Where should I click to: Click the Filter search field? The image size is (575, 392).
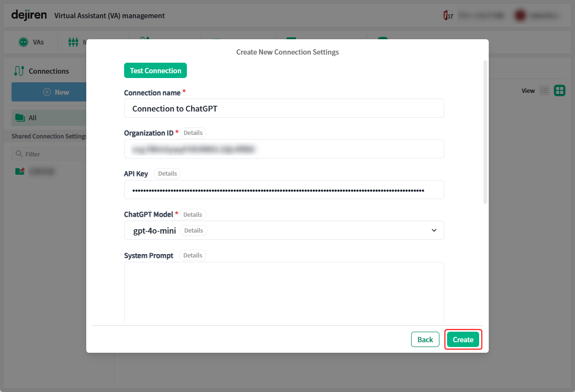pyautogui.click(x=49, y=154)
